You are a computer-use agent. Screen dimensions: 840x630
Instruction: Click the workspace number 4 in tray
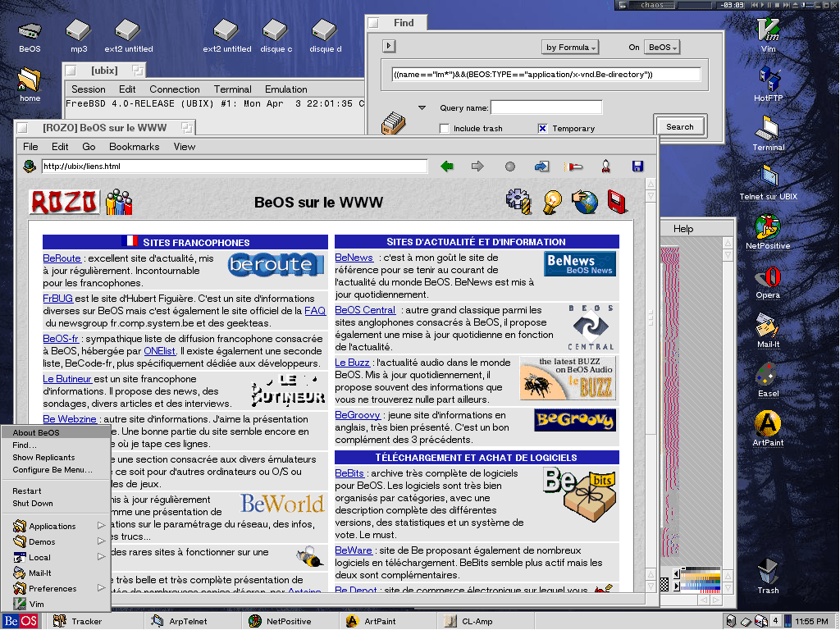[x=774, y=621]
